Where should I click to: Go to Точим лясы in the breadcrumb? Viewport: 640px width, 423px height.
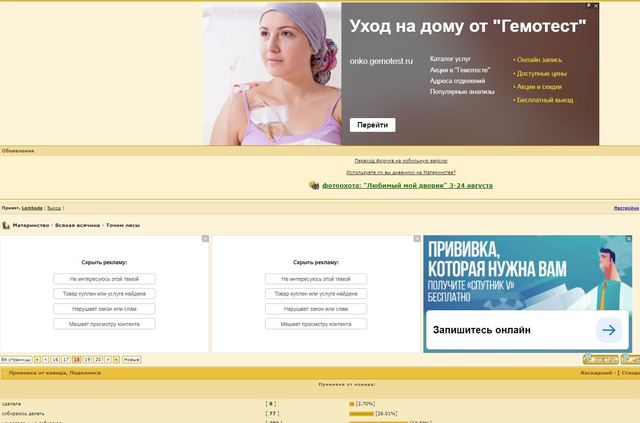(123, 225)
